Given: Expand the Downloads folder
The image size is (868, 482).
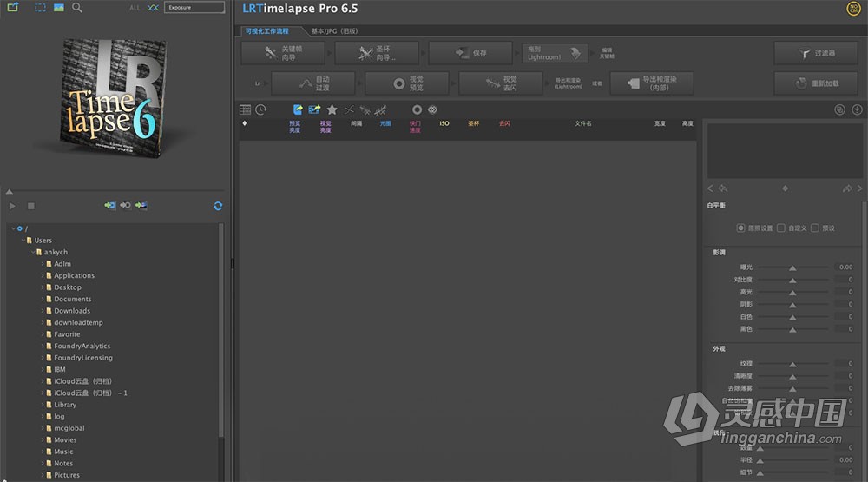Looking at the screenshot, I should (x=43, y=311).
